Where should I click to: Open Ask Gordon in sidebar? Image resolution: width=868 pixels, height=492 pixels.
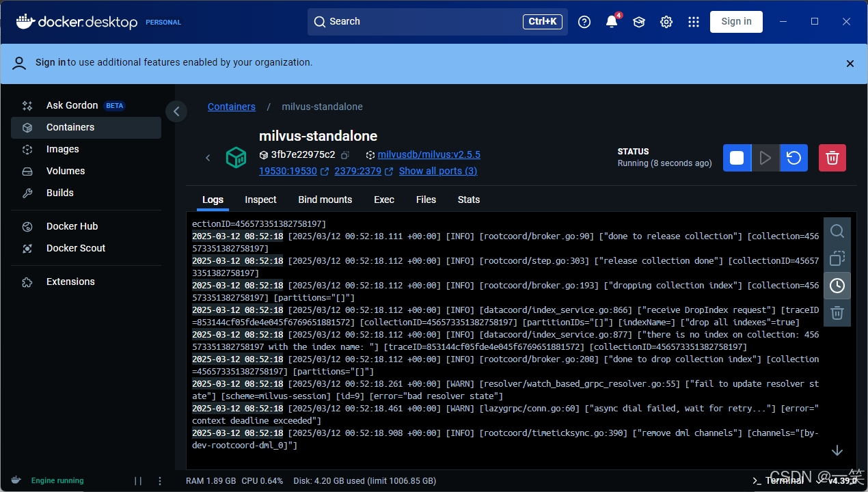[x=86, y=105]
